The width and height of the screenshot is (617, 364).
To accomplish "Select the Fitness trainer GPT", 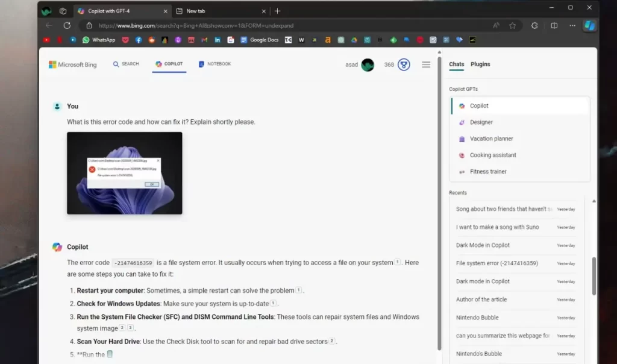I will pyautogui.click(x=520, y=172).
